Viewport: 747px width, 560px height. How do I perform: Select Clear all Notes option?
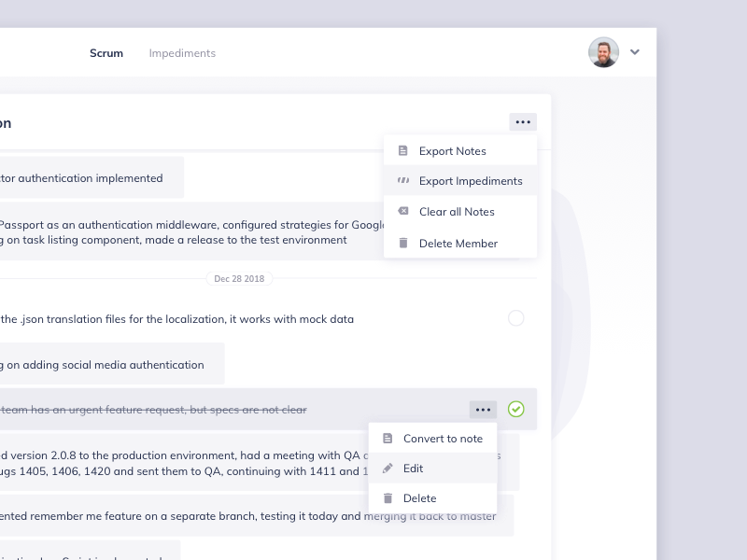click(x=457, y=212)
